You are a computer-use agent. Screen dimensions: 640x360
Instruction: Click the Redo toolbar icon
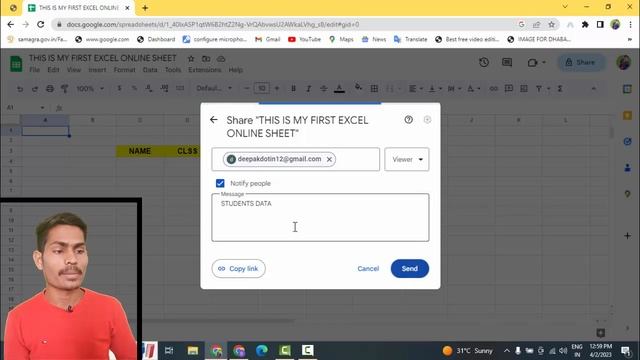35,89
